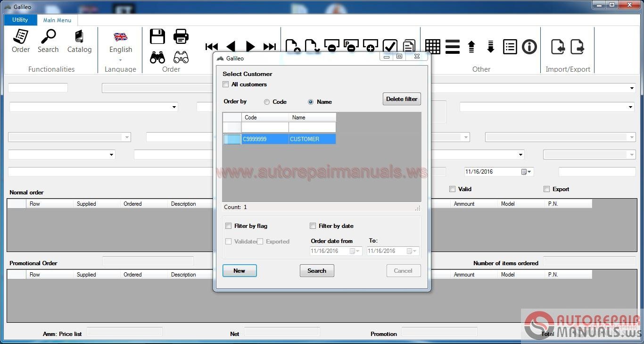Viewport: 644px width, 344px height.
Task: Click the page with plus icon
Action: [293, 45]
